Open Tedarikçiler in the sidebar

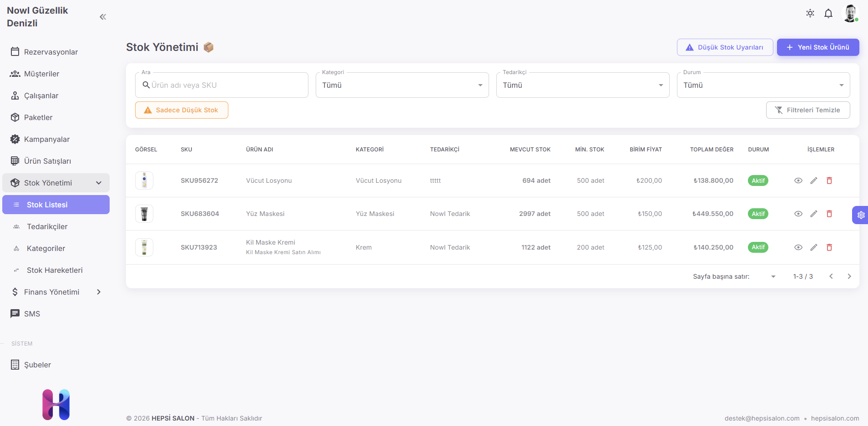47,226
